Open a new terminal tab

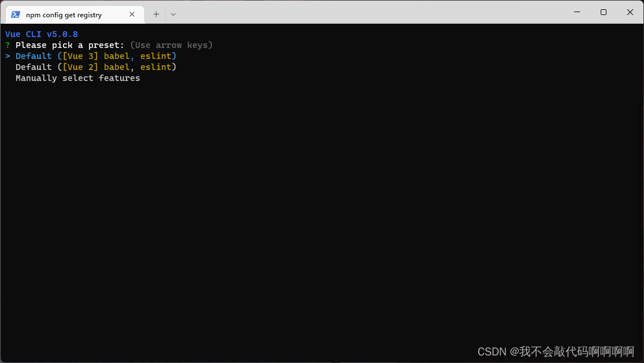[156, 14]
